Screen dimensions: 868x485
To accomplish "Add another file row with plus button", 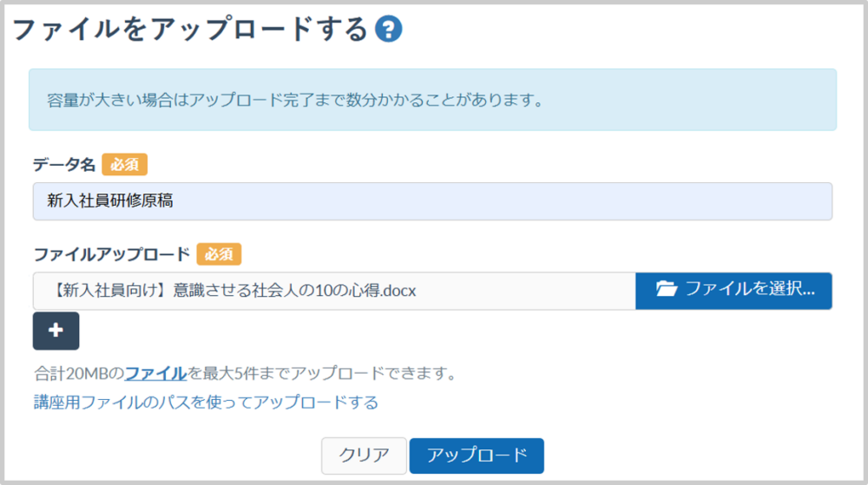I will pos(56,331).
